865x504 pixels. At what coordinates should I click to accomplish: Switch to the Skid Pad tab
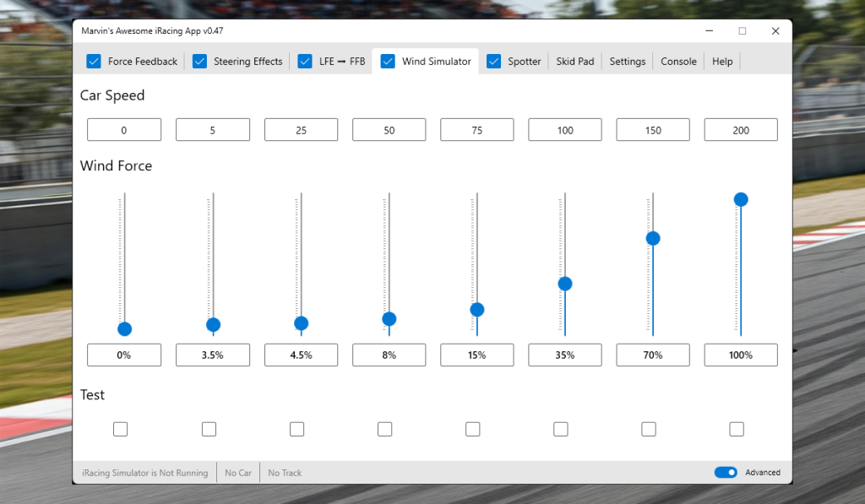(574, 61)
